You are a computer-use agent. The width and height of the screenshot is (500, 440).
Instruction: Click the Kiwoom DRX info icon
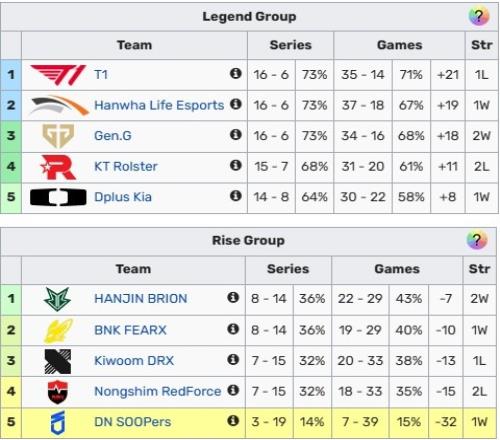233,359
